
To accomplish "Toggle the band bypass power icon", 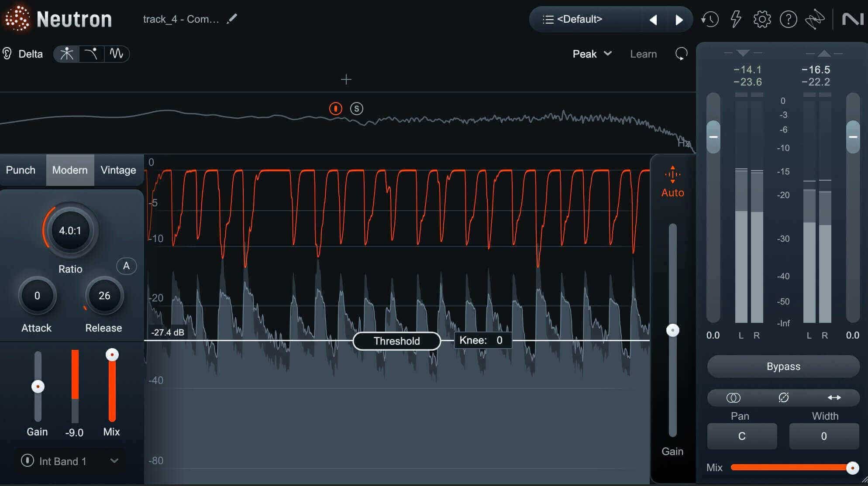I will (335, 109).
